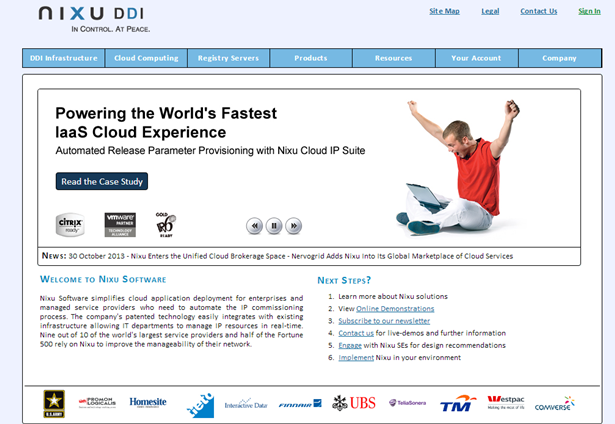Click the Westpac logo
Image resolution: width=615 pixels, height=424 pixels.
tap(506, 402)
